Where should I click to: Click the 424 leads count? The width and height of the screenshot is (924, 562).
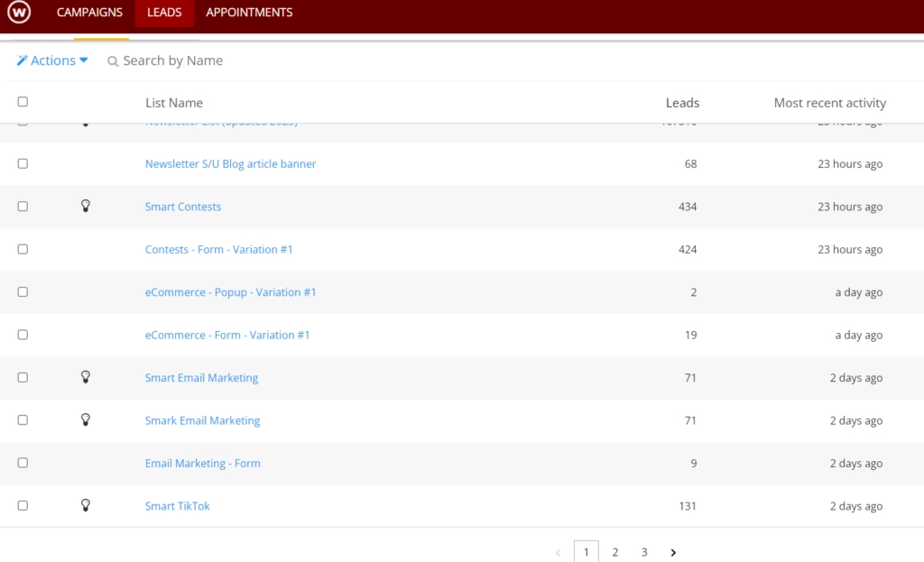coord(687,249)
